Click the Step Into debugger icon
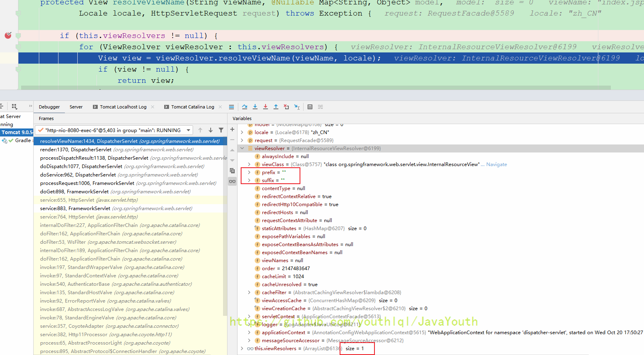 point(255,107)
